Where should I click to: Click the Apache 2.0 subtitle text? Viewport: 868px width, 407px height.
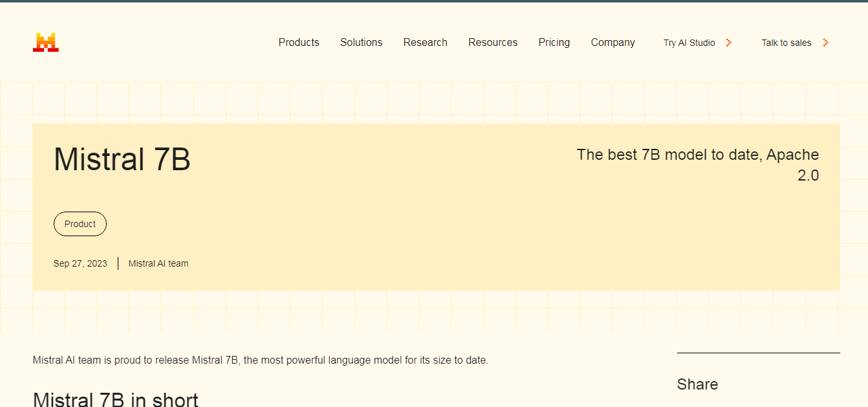point(698,164)
